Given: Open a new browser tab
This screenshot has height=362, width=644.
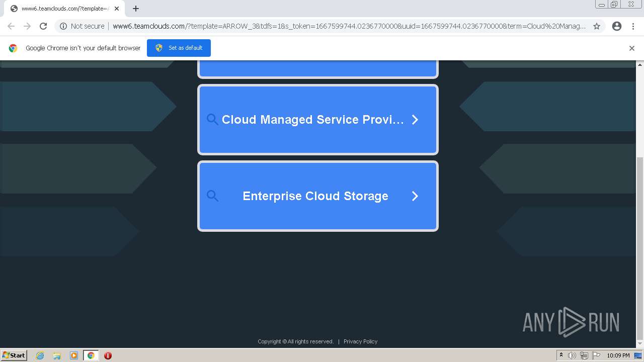Looking at the screenshot, I should coord(135,9).
